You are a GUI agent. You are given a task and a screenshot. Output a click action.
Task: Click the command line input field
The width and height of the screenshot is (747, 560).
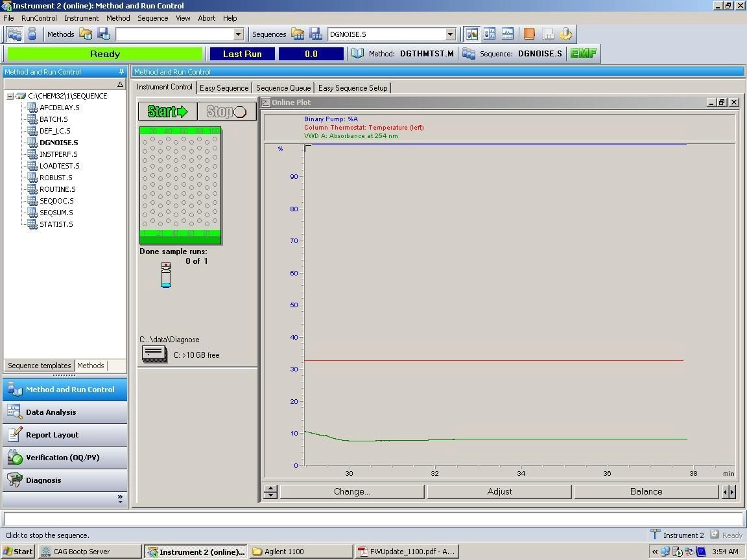(x=373, y=519)
